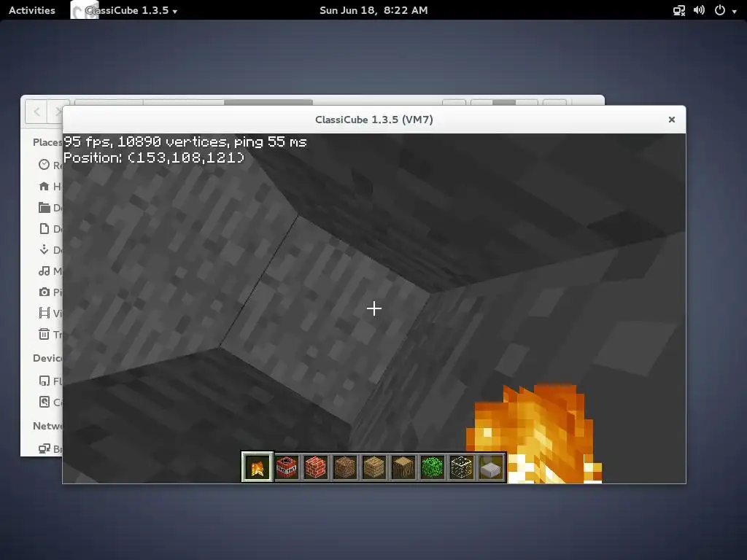Open Music in Files window sidebar
This screenshot has width=747, height=560.
tap(50, 271)
